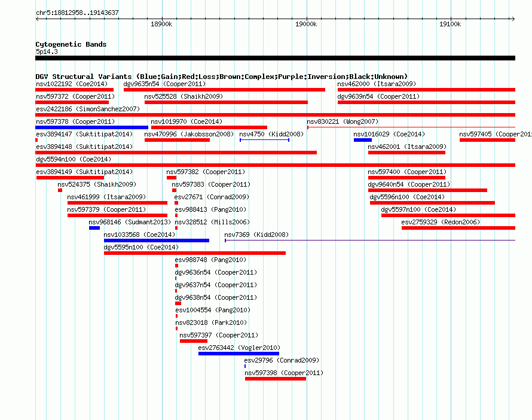The height and width of the screenshot is (420, 532).
Task: Open dgv9638n54 (Cooper2011) label
Action: (216, 297)
